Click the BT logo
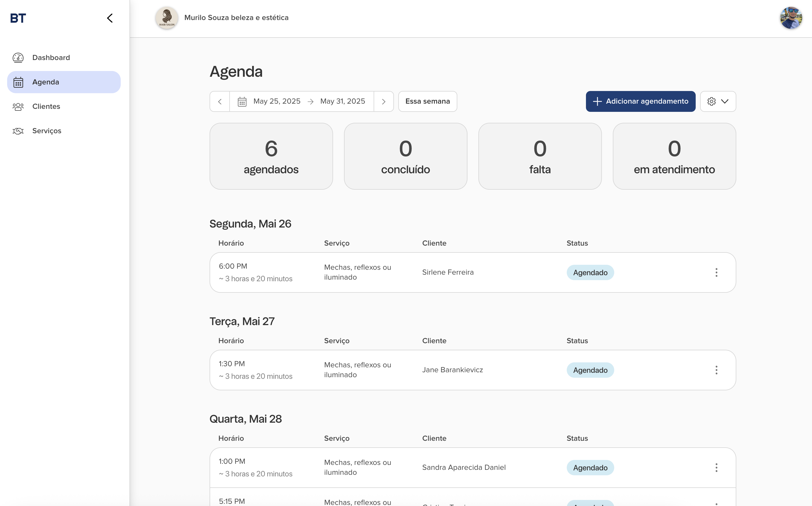 [18, 18]
